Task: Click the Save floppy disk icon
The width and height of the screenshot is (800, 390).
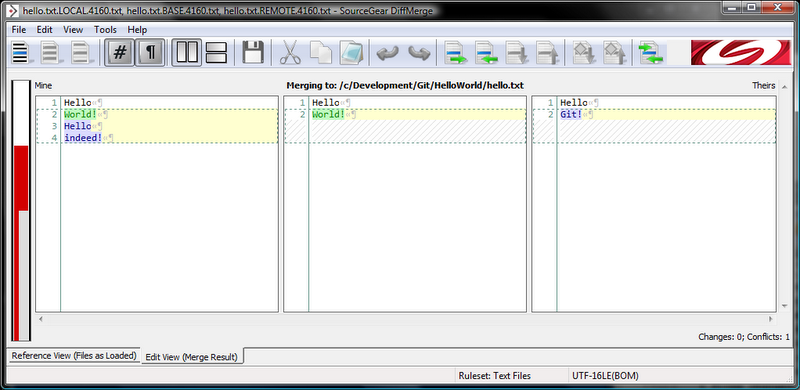Action: 253,53
